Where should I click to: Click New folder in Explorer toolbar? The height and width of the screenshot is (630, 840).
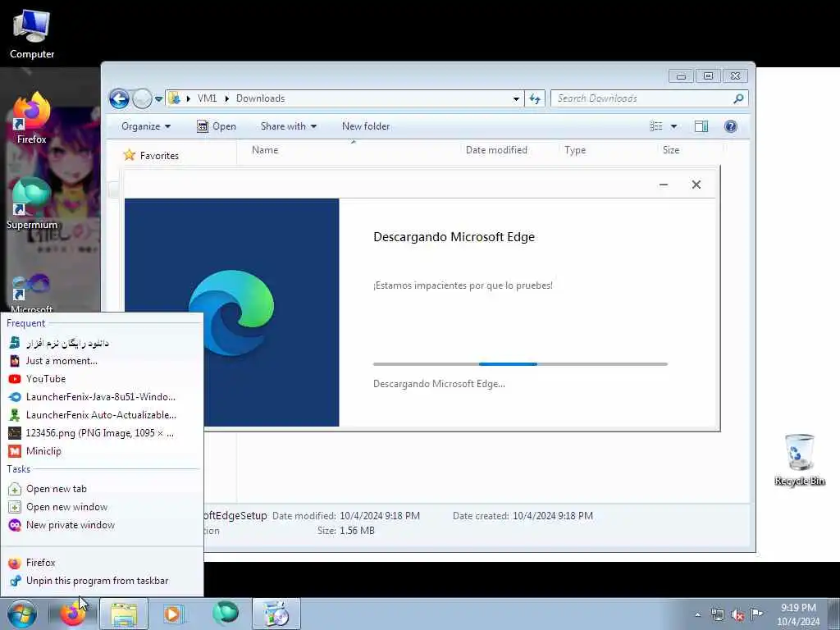pos(366,126)
